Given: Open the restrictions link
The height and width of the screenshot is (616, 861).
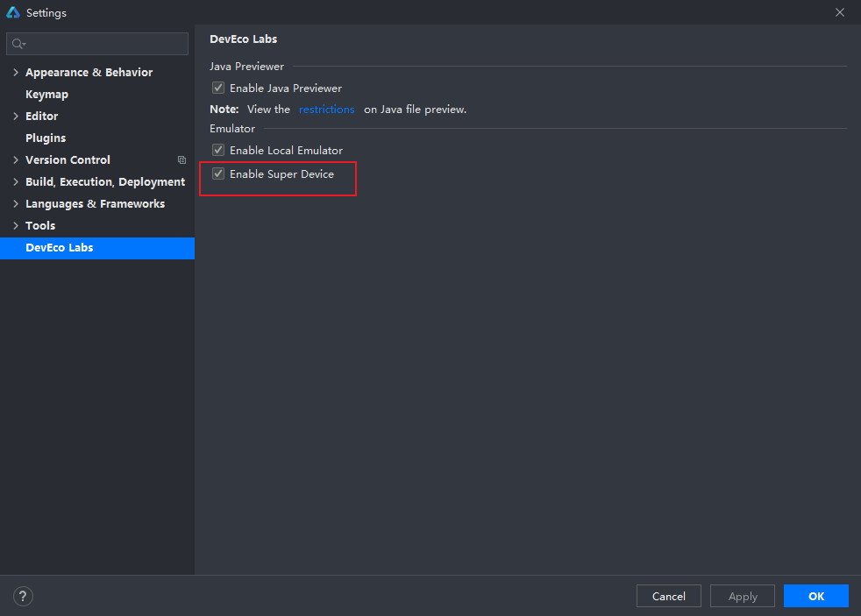Looking at the screenshot, I should point(326,110).
